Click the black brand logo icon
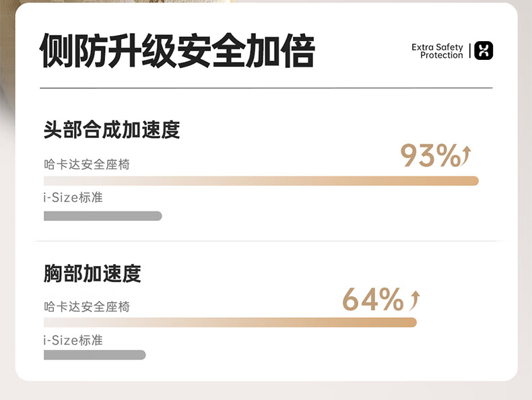Image resolution: width=532 pixels, height=400 pixels. [484, 51]
